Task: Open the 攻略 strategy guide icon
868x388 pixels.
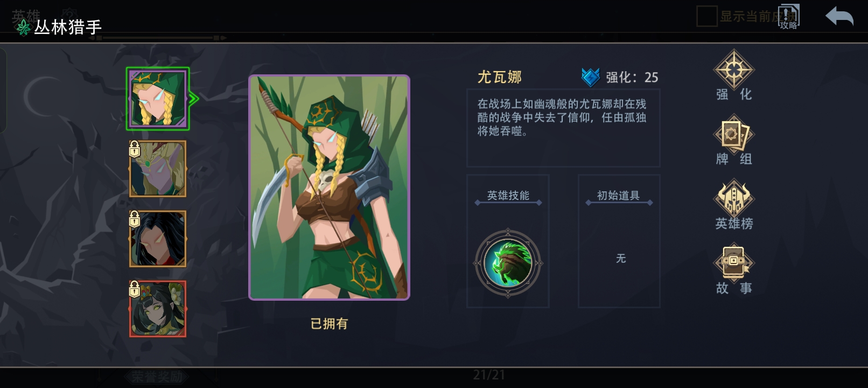Action: [x=788, y=17]
